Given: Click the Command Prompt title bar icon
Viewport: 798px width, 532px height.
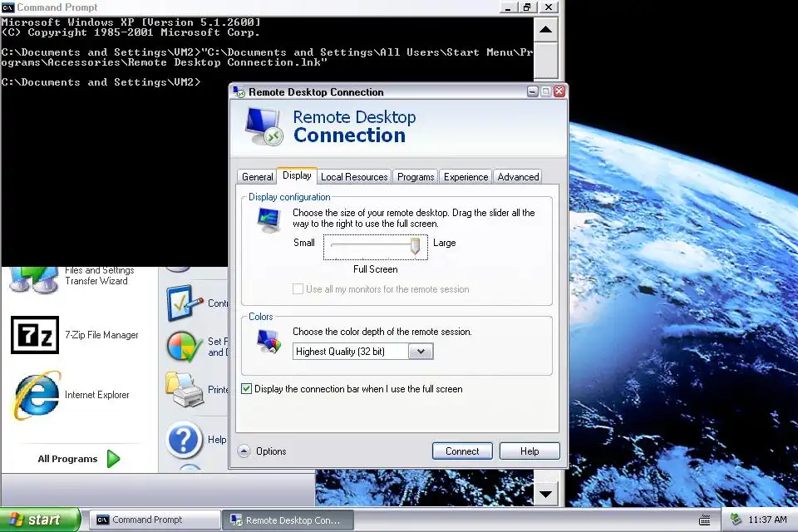Looking at the screenshot, I should pyautogui.click(x=7, y=7).
